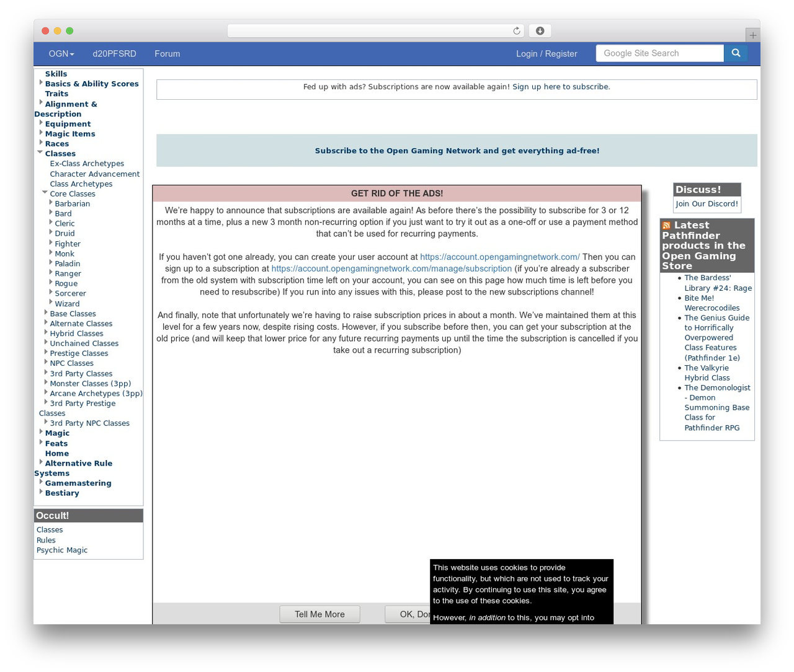Open The Valkyrie Hybrid Class link
This screenshot has height=672, width=794.
click(x=707, y=373)
